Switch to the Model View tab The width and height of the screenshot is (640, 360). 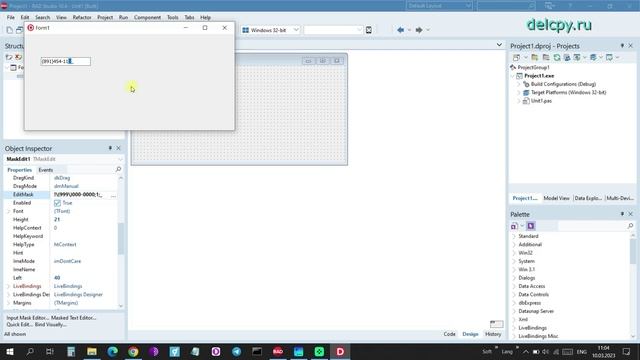[556, 198]
